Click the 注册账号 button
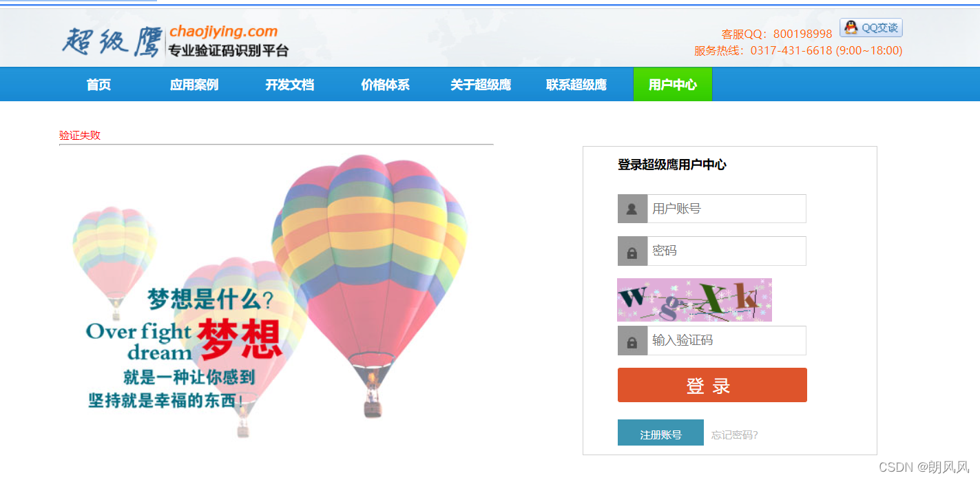980x480 pixels. click(660, 433)
